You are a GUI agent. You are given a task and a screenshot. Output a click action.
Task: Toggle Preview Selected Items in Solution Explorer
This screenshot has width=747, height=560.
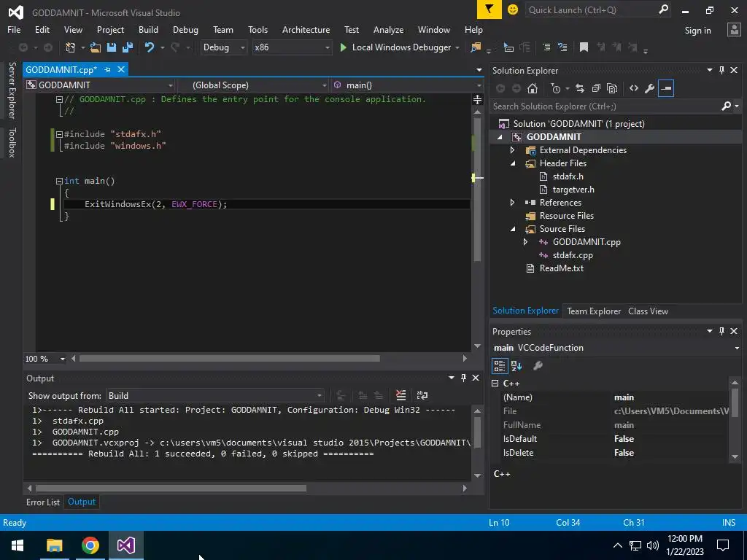pos(666,88)
